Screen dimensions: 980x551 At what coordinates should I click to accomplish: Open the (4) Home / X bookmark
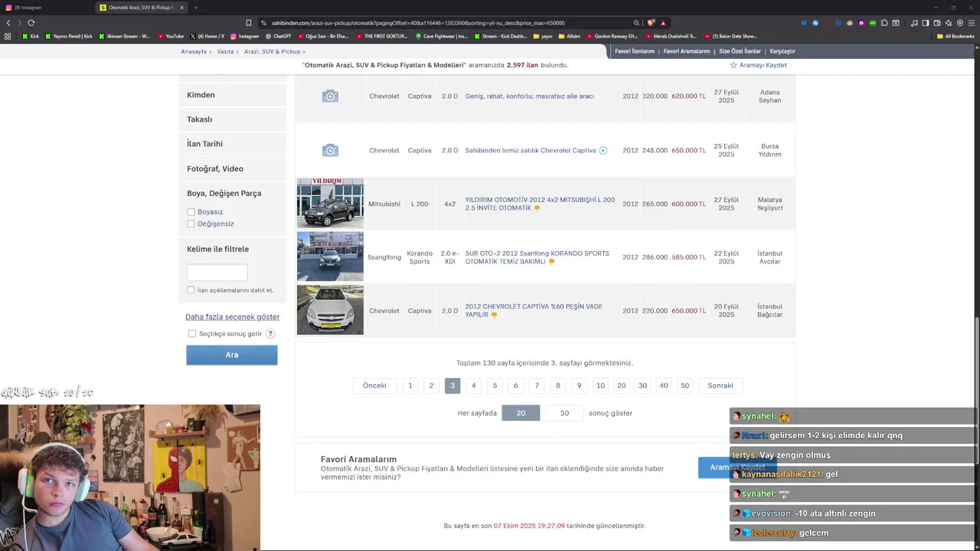(207, 36)
